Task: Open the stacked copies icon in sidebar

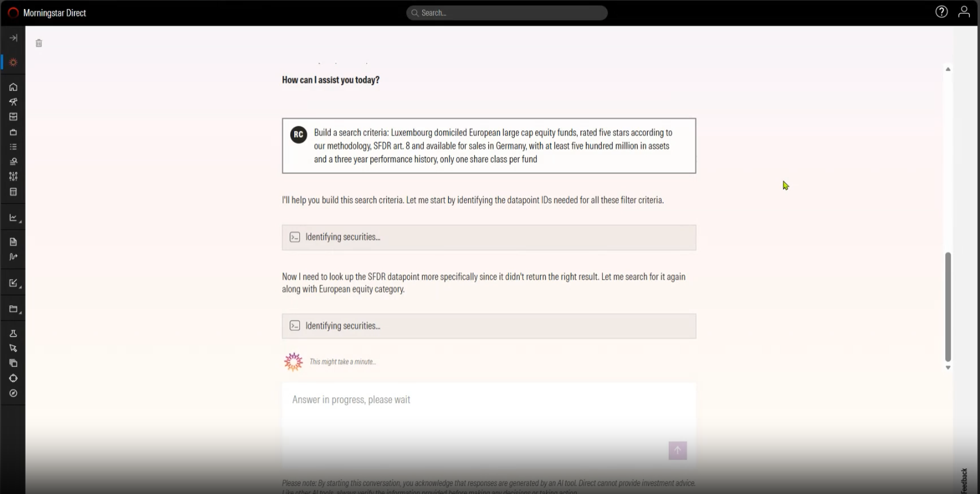Action: click(13, 363)
